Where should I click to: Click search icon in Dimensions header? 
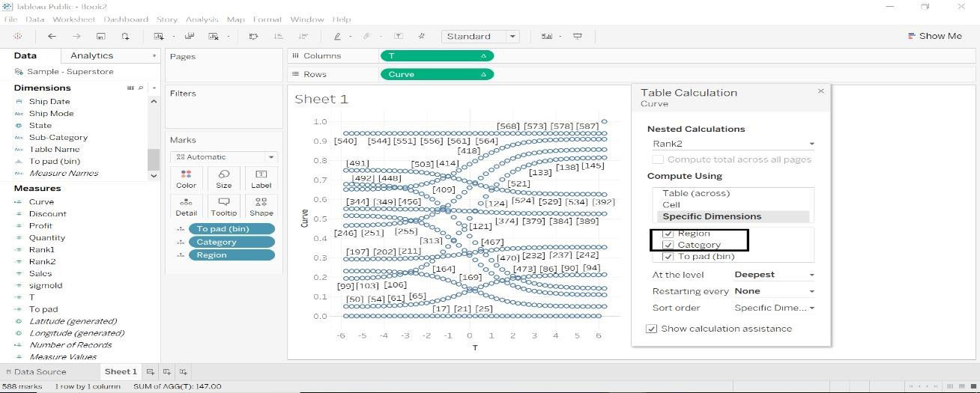(141, 88)
